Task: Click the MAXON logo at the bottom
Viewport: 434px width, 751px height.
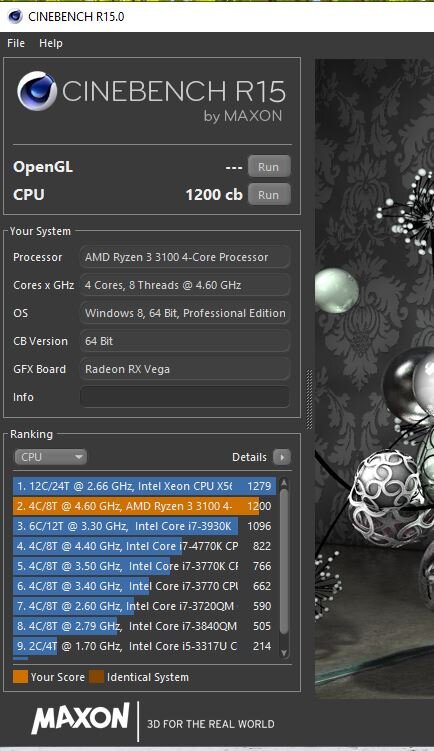Action: pos(80,718)
